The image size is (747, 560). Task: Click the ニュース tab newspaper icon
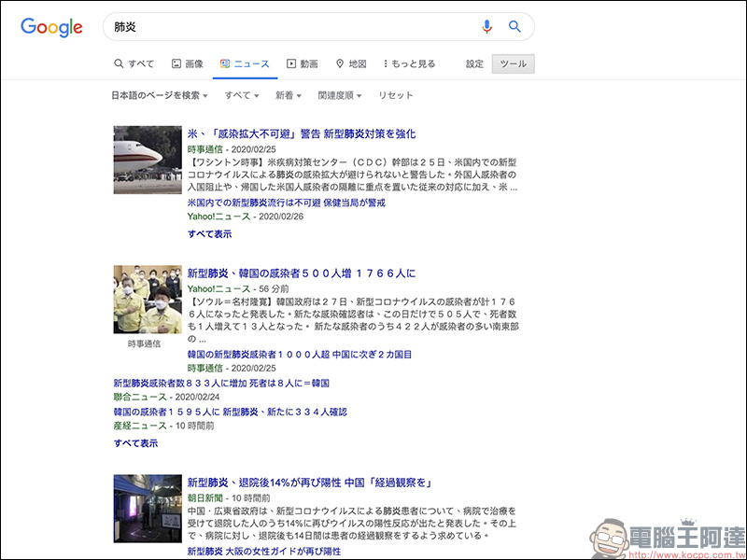click(x=225, y=63)
